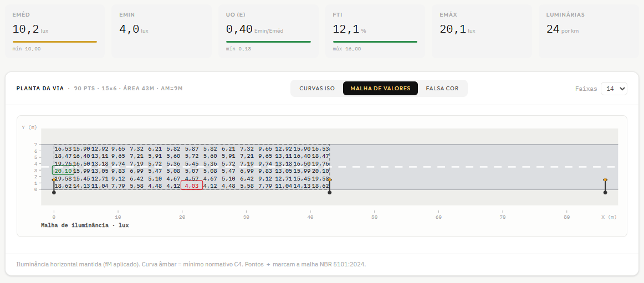This screenshot has height=283, width=644.
Task: Click the Luminárias value 24 por km
Action: point(563,29)
